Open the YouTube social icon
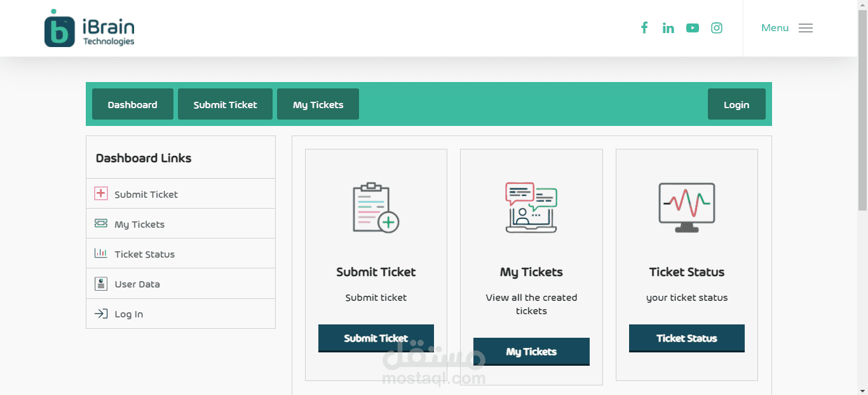Viewport: 868px width, 395px height. click(693, 28)
